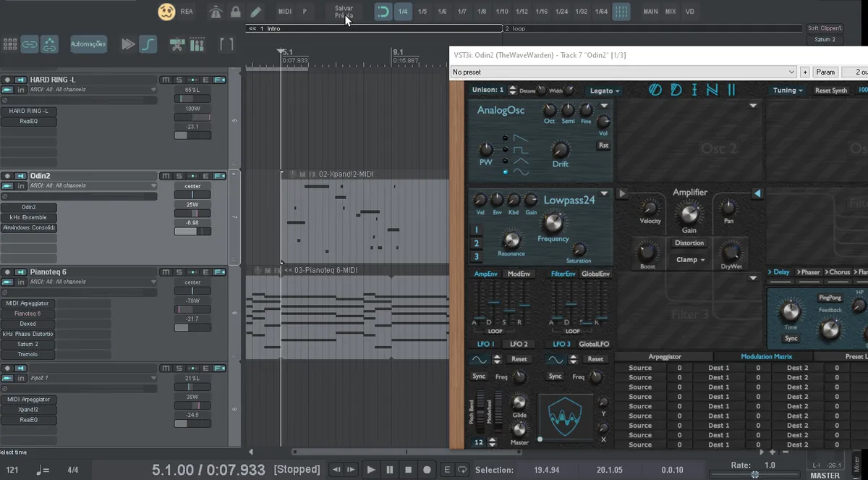Toggle the repeat loop icon beside 1/4

[x=383, y=12]
